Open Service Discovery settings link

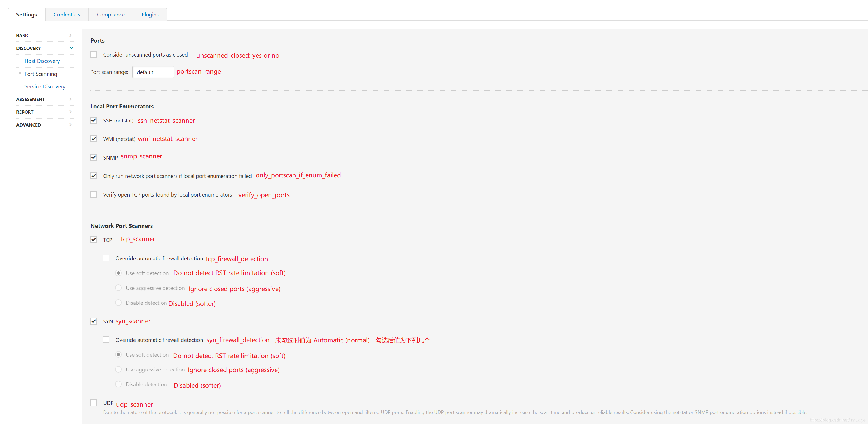(45, 86)
